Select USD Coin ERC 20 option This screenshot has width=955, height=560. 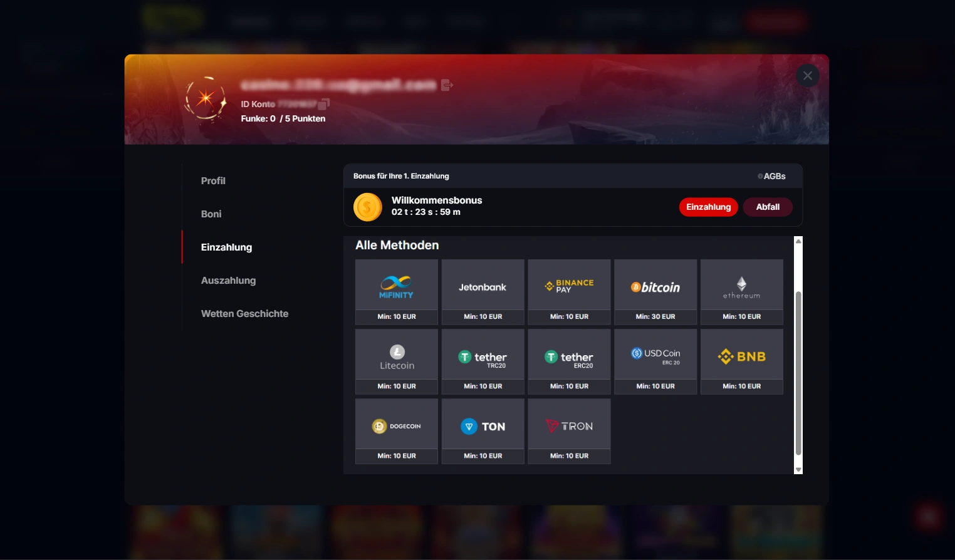pos(655,361)
